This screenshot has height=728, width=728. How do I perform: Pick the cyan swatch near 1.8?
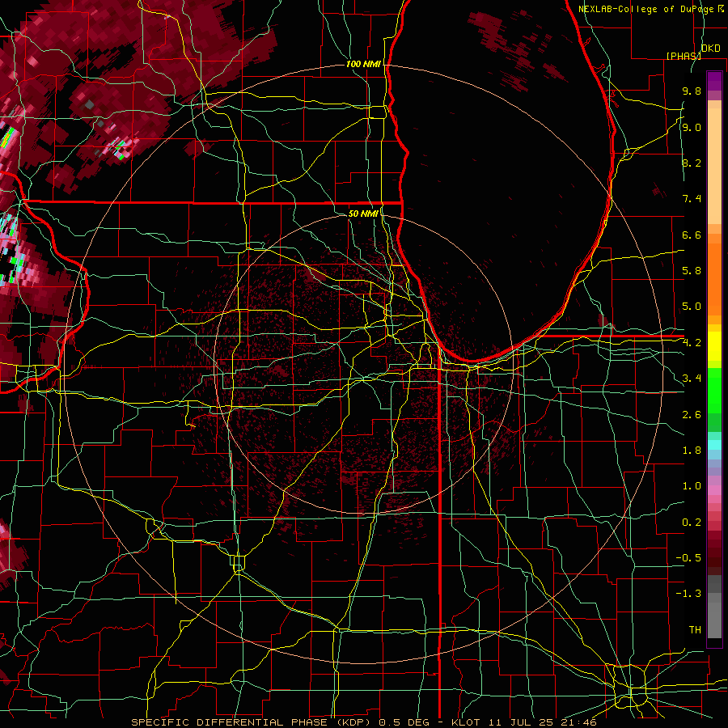[714, 445]
